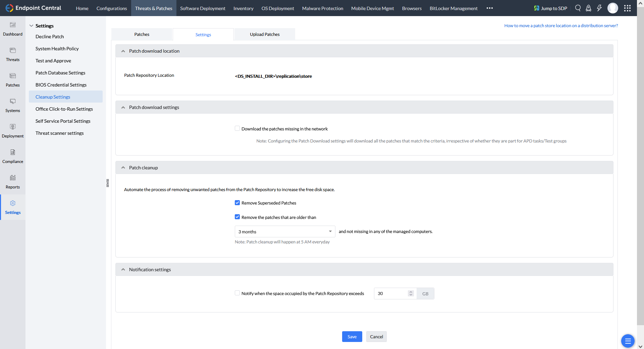Open the apps grid icon

coord(627,8)
